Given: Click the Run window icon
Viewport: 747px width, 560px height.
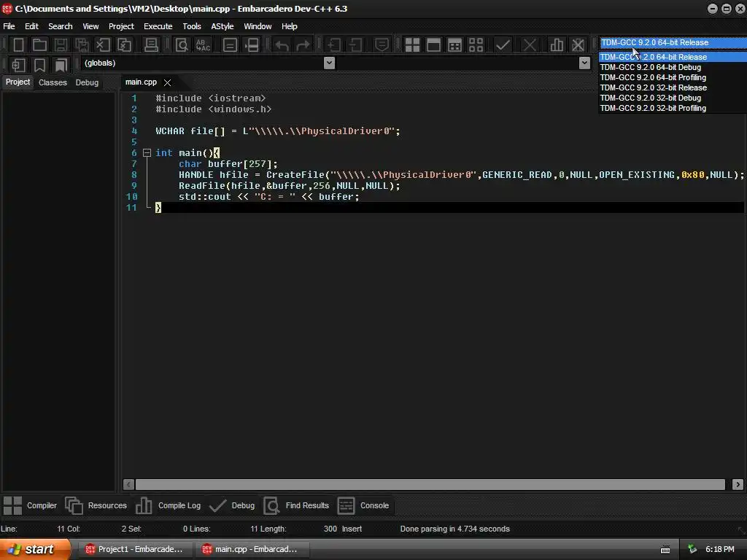Looking at the screenshot, I should [433, 45].
